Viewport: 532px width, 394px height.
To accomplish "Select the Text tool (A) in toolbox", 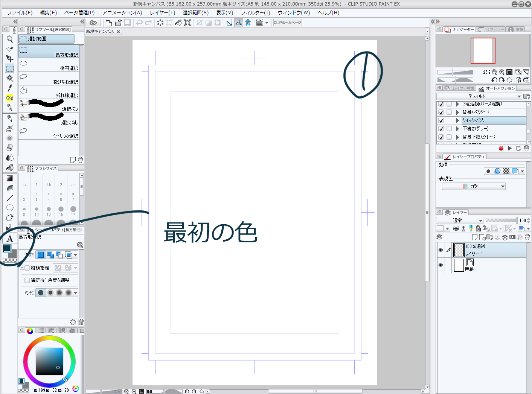I will point(10,239).
